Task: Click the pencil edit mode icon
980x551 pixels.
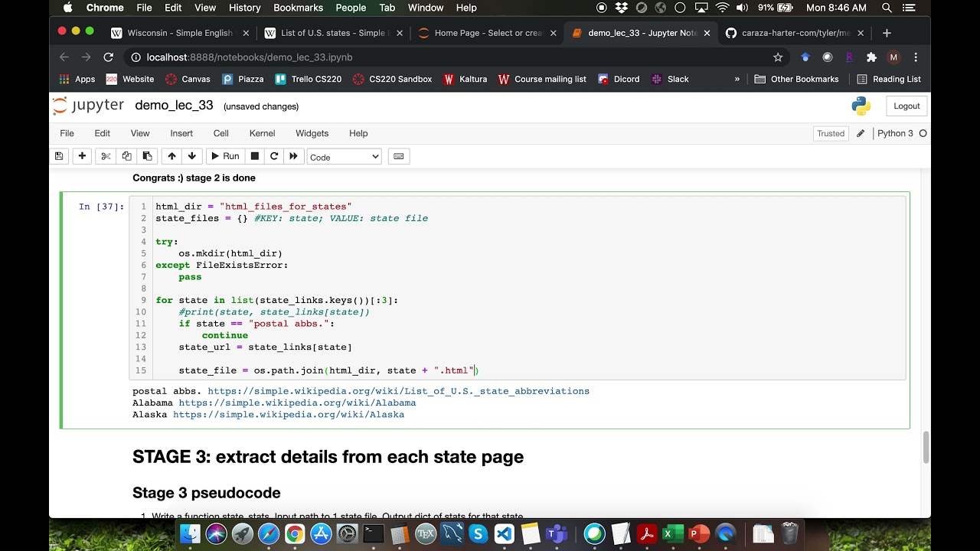Action: click(861, 133)
